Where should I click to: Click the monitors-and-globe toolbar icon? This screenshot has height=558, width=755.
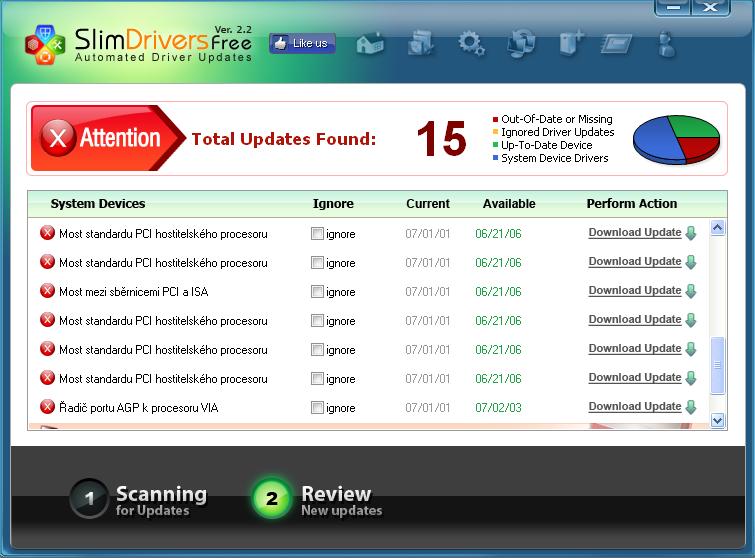(x=521, y=43)
